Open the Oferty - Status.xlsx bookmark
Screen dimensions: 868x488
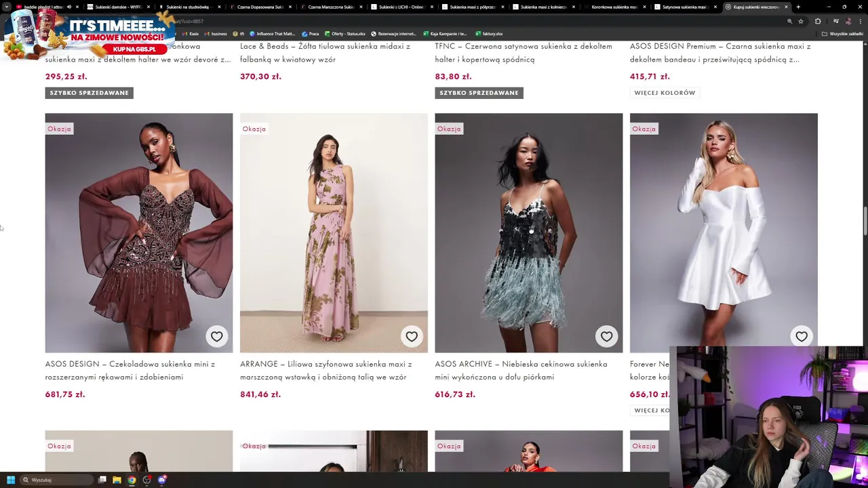(344, 34)
